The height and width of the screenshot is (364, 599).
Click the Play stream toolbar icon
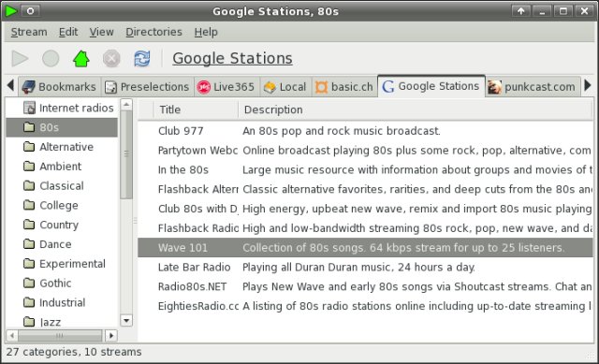(x=20, y=58)
